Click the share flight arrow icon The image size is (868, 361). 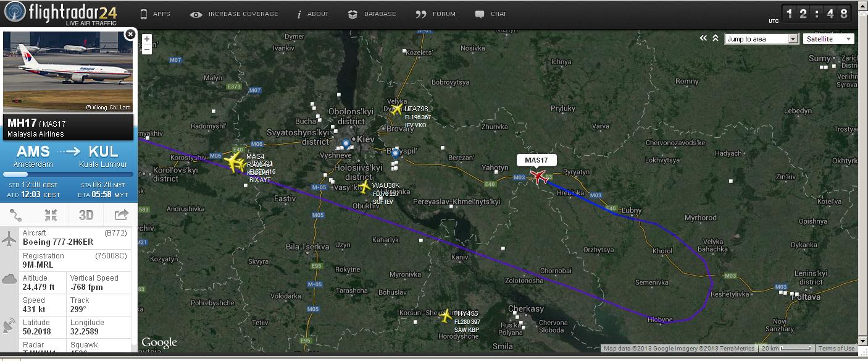coord(121,214)
